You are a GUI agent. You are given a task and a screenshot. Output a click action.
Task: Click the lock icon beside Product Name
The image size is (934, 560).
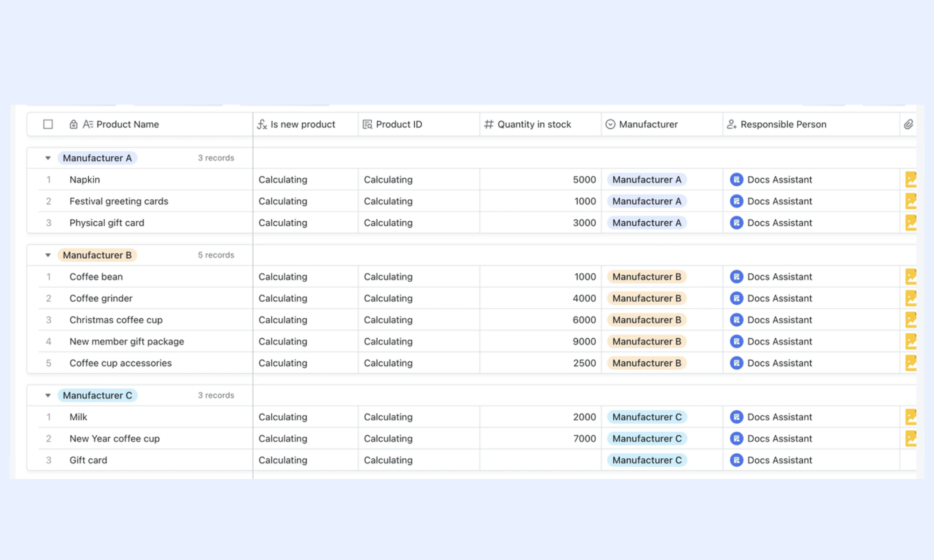(73, 124)
